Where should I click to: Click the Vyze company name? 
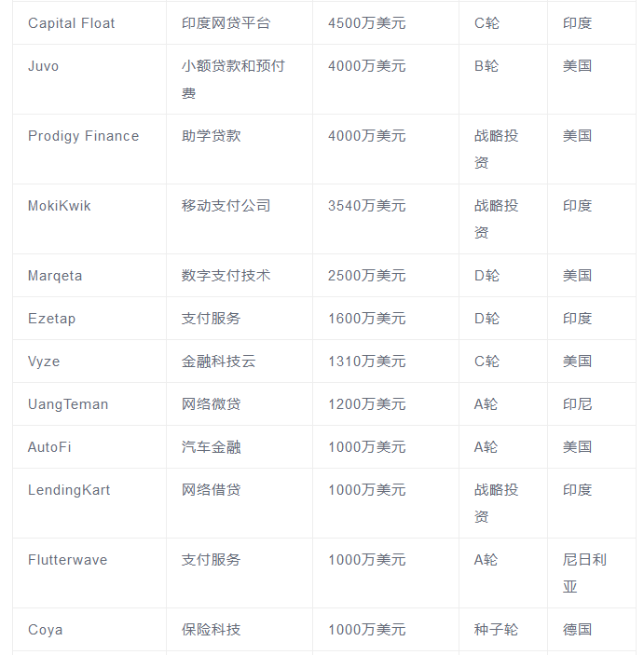point(44,362)
